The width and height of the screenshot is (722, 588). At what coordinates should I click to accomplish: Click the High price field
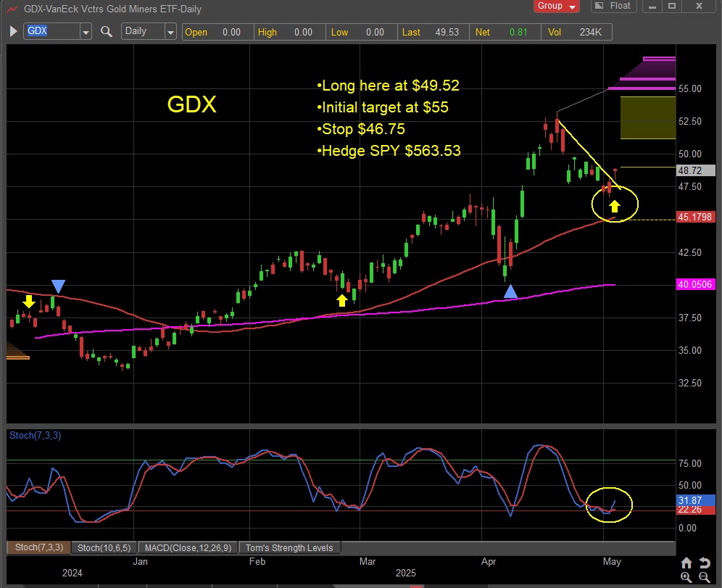290,32
